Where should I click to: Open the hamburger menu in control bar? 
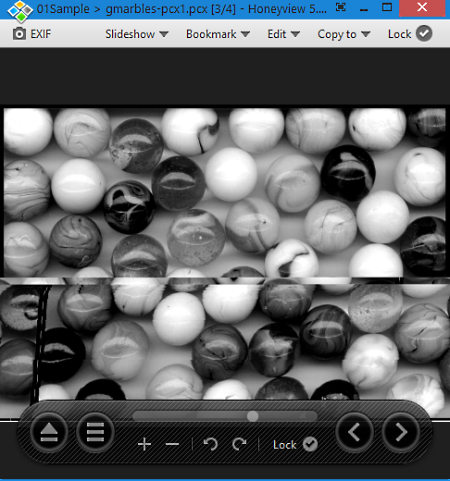click(95, 432)
